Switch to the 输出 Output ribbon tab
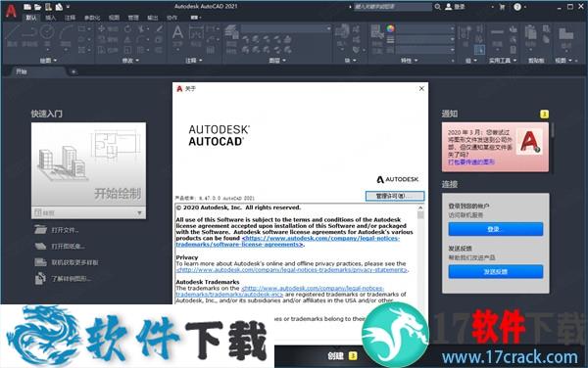The width and height of the screenshot is (588, 368). point(153,18)
